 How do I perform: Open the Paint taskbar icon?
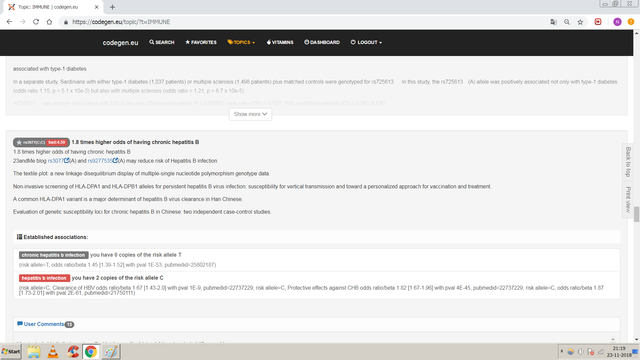[x=110, y=352]
